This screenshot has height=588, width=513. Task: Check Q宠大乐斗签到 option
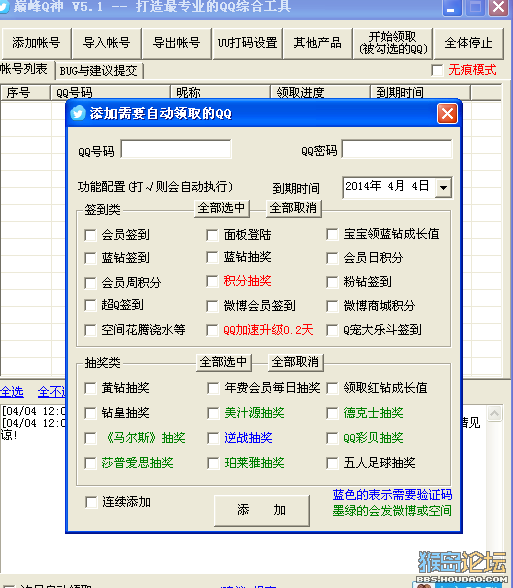(x=332, y=330)
